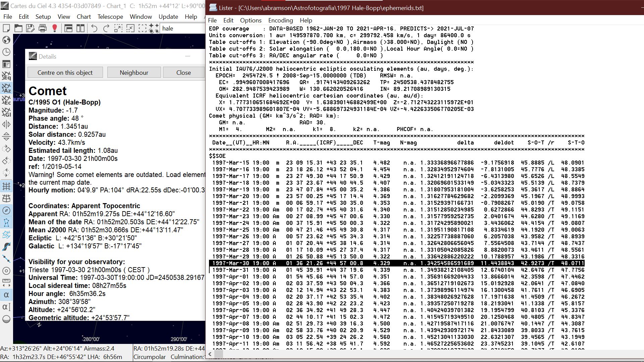Toggle night vision with the red bulb icon
This screenshot has height=362, width=644.
[54, 28]
